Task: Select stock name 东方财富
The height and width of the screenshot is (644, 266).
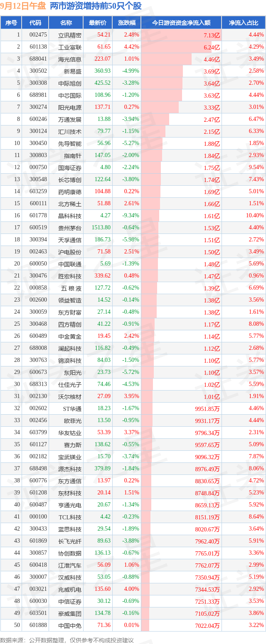Action: (70, 312)
